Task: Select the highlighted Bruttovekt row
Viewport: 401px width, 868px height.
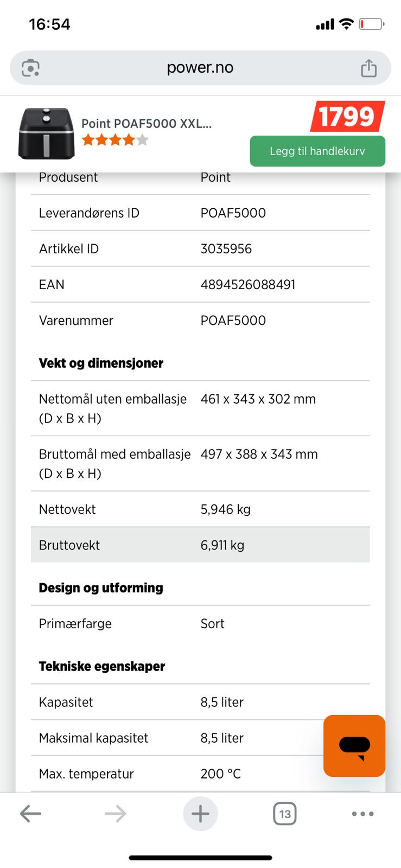Action: coord(200,545)
